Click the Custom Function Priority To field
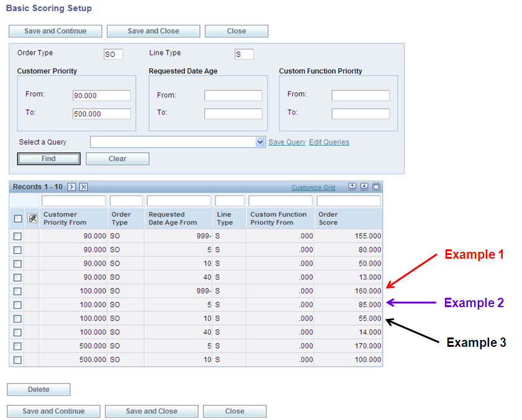Screen dimensions: 522x420 click(x=361, y=114)
